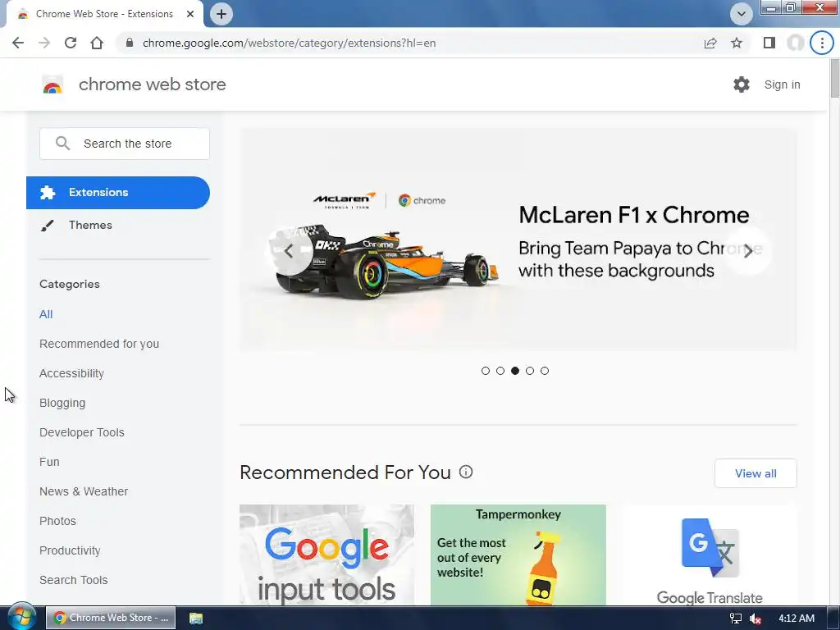Open the Blogging category
The width and height of the screenshot is (840, 630).
(x=62, y=403)
